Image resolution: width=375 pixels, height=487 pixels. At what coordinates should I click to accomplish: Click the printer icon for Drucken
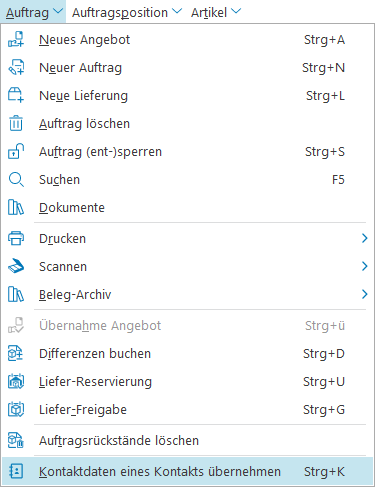coord(16,238)
